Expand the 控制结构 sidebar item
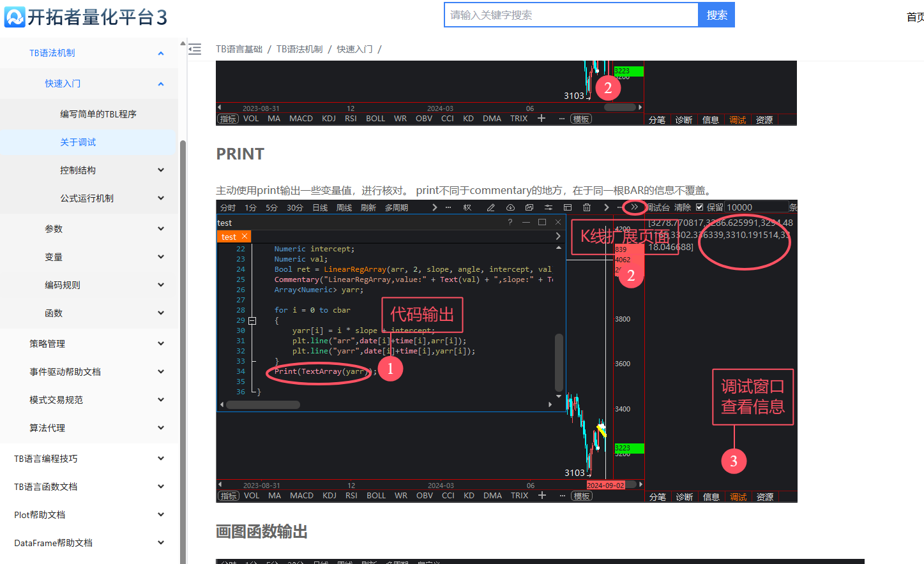924x564 pixels. pyautogui.click(x=161, y=170)
